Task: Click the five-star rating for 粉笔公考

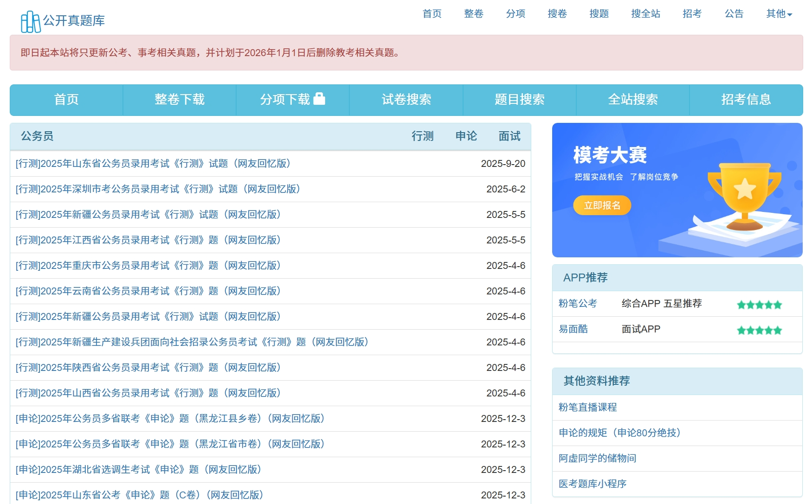Action: (759, 305)
